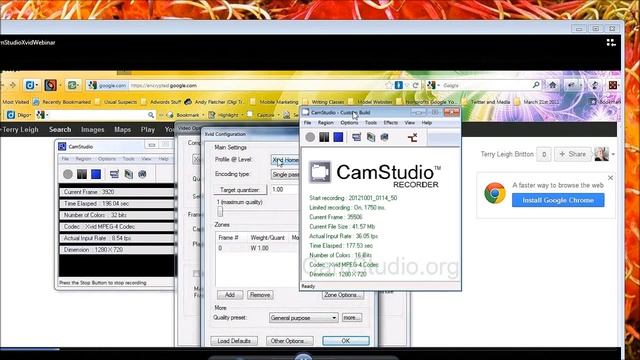
Task: Open Tools menu in CamStudio Custom Build
Action: 371,122
